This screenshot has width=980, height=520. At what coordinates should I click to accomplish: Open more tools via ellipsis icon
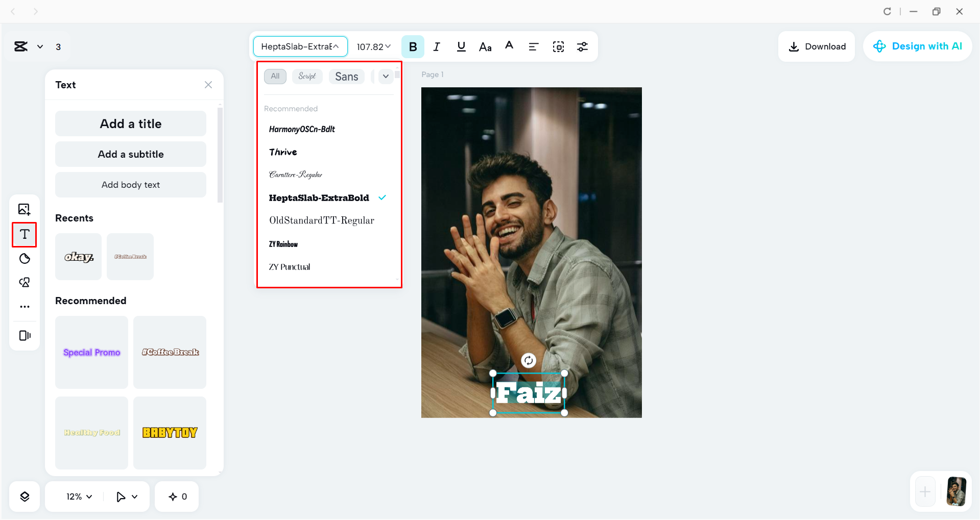pyautogui.click(x=24, y=306)
